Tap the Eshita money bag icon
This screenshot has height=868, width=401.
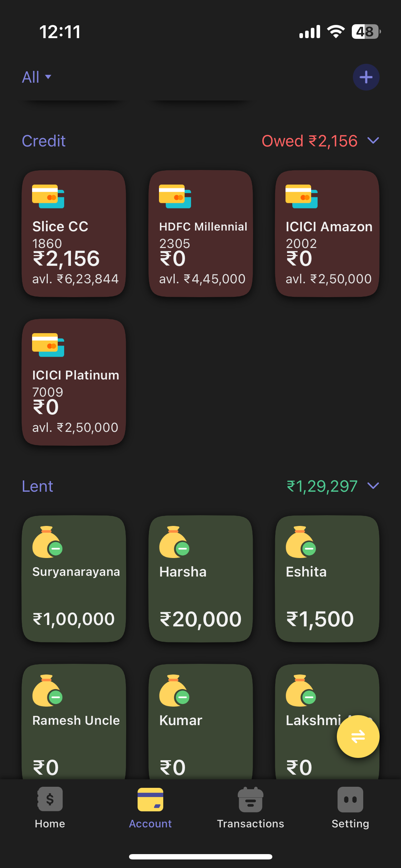pyautogui.click(x=301, y=542)
